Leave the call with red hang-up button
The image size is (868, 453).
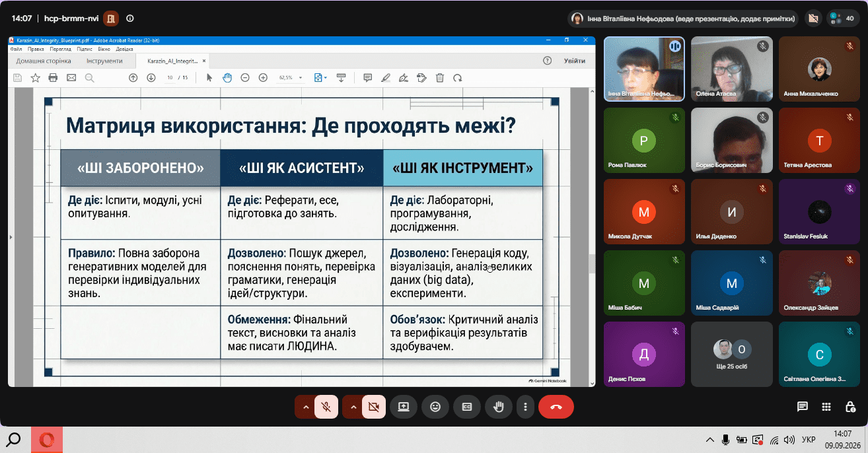click(556, 407)
